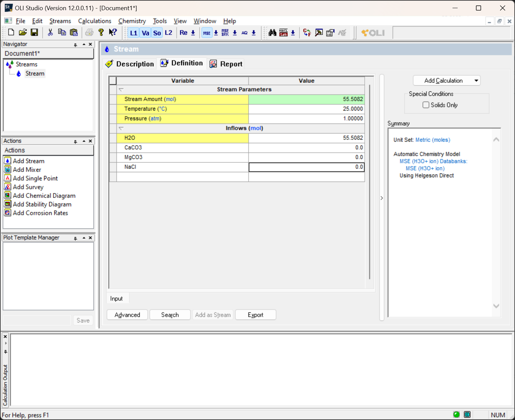Click the Add Survey action icon

[x=7, y=187]
